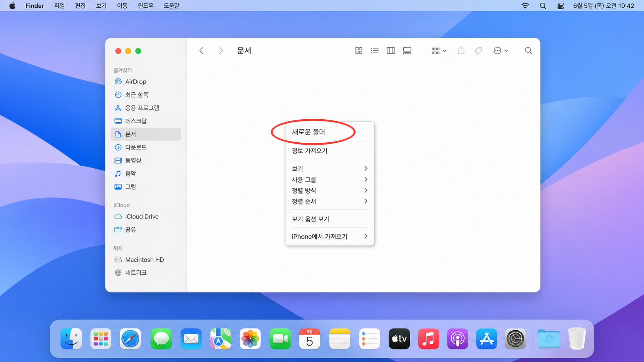This screenshot has width=644, height=362.
Task: Switch Finder to list view
Action: pyautogui.click(x=374, y=51)
